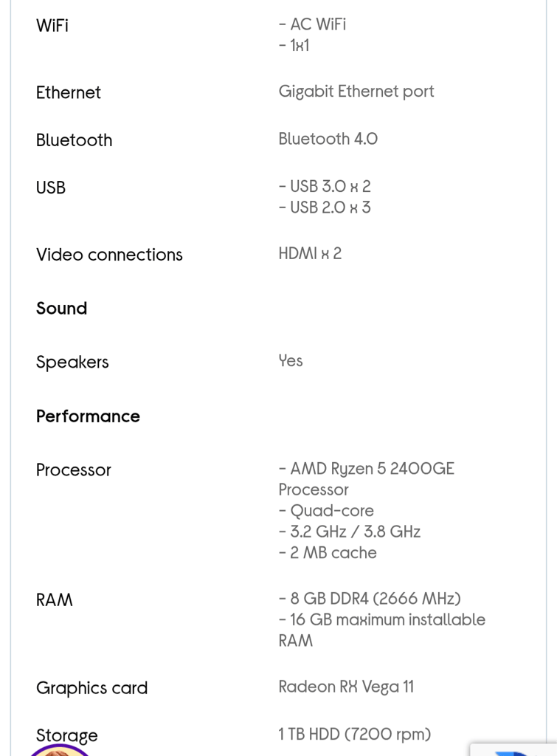Select the USB 2.0 x 3 entry
Screen dimensions: 557x756
[325, 207]
